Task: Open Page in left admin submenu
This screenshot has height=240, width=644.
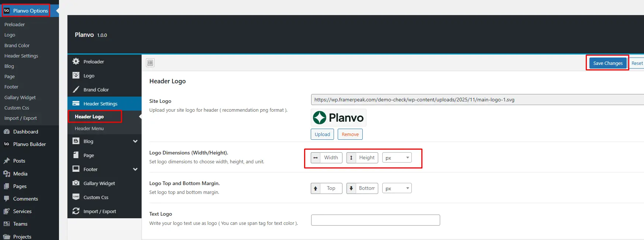Action: [x=10, y=76]
